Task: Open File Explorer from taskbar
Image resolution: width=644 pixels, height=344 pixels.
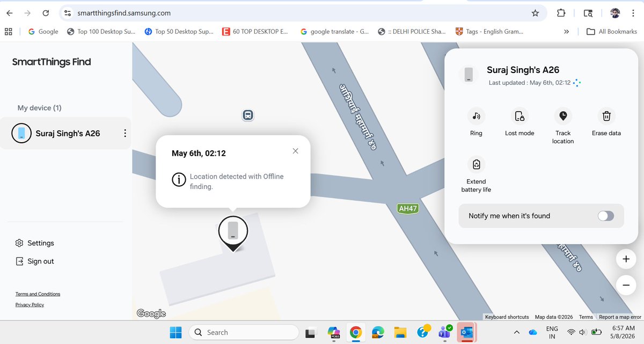Action: 399,332
